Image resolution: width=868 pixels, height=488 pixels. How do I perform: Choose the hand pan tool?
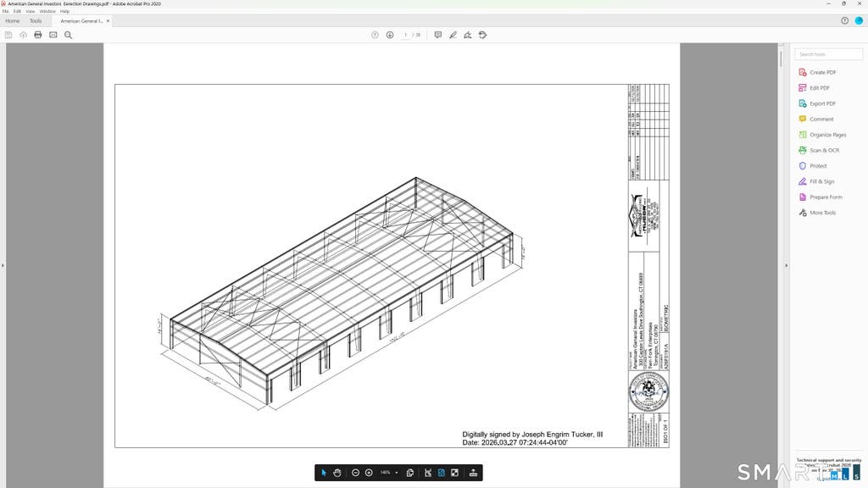(x=337, y=473)
